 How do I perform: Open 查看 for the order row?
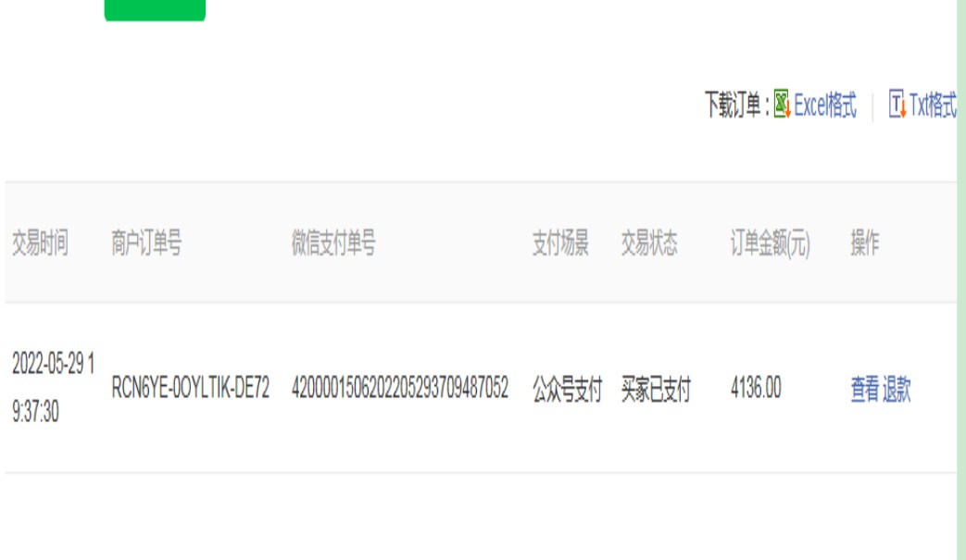tap(864, 389)
